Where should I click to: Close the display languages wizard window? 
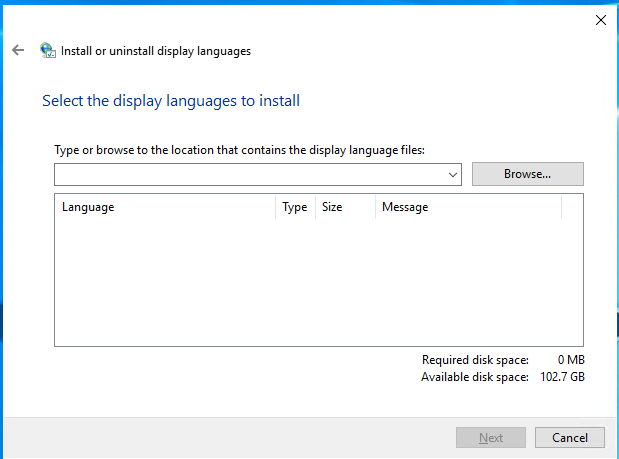(x=600, y=19)
